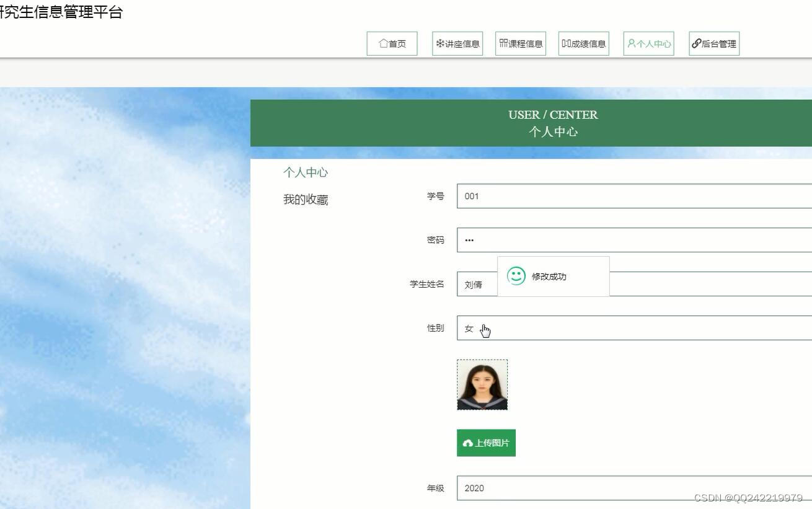Click the student avatar photo
Screen dimensions: 812x509
(482, 384)
